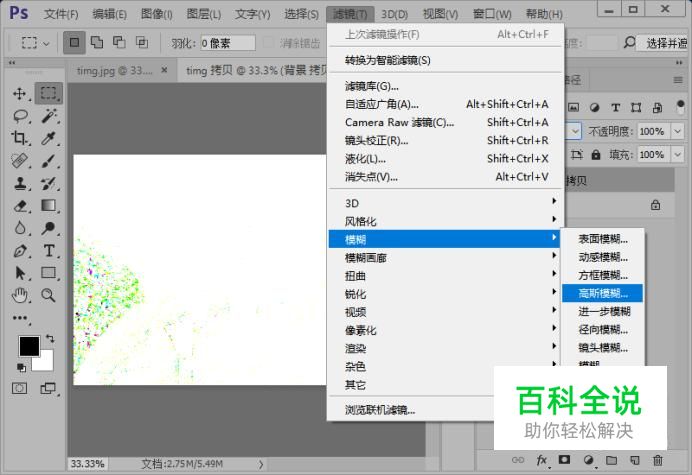Expand the 模糊画廊 submenu

click(446, 257)
